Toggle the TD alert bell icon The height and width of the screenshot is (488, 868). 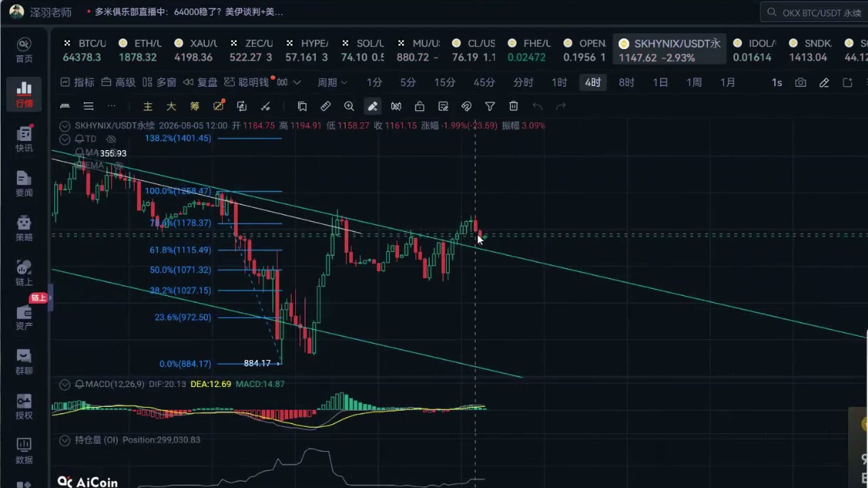point(80,139)
